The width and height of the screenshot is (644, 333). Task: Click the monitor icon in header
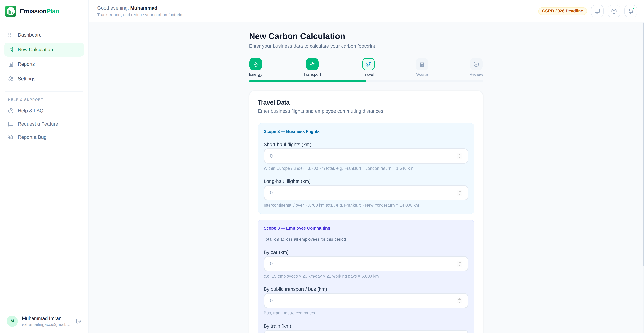click(597, 11)
